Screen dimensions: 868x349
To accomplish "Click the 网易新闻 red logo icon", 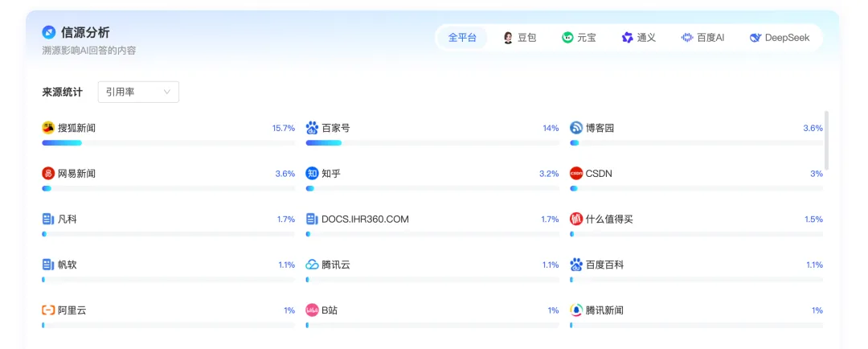I will click(x=48, y=174).
